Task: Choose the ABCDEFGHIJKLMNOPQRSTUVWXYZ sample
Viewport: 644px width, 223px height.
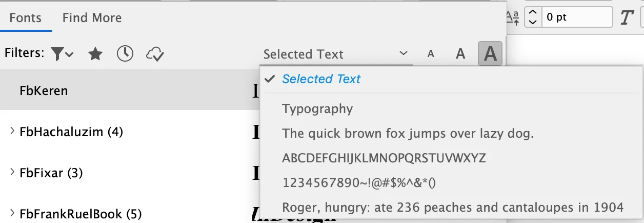Action: point(384,158)
